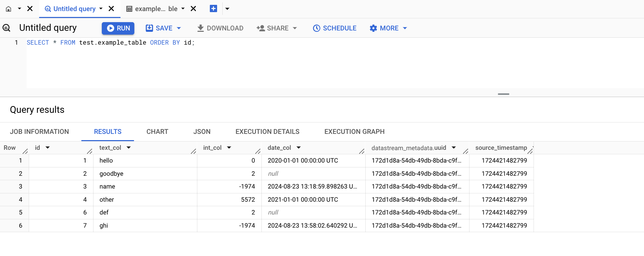Screen dimensions: 644x256
Task: Open the JOB INFORMATION tab
Action: 39,132
